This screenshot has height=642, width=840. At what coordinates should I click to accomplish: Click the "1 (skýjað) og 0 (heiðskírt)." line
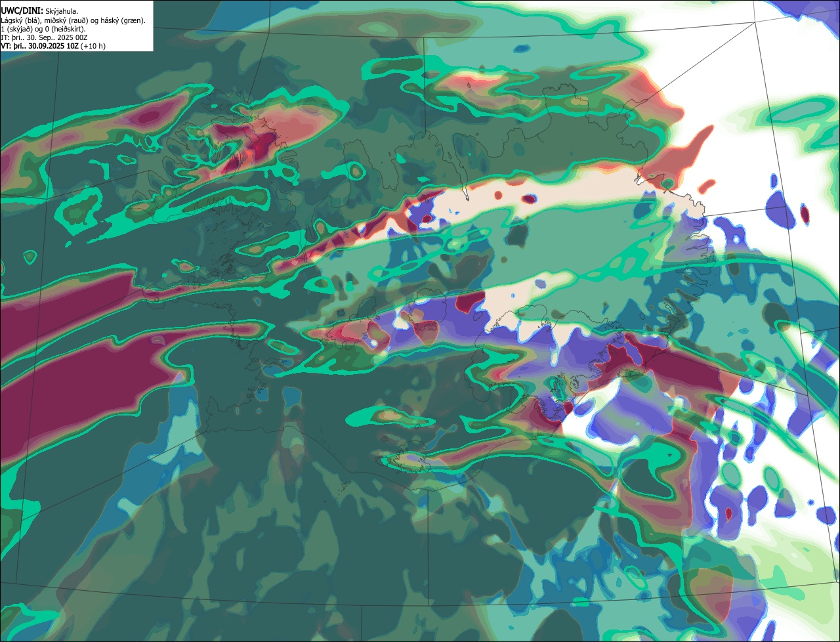(43, 29)
